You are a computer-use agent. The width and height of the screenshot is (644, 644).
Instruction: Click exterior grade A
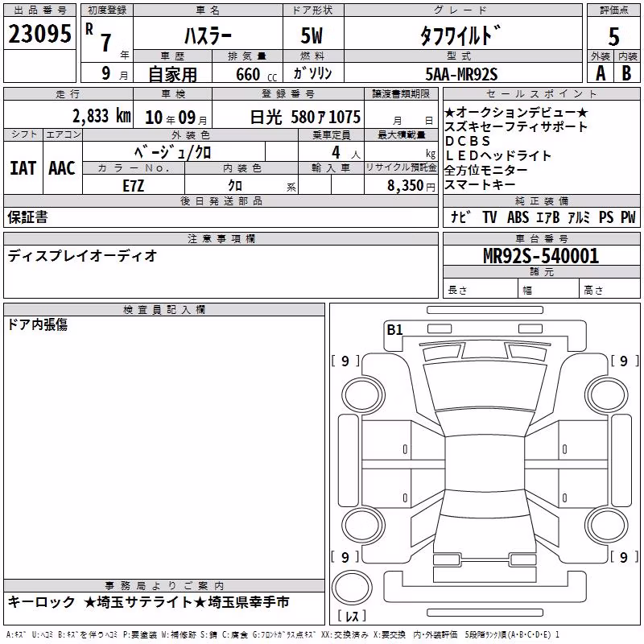click(x=601, y=73)
